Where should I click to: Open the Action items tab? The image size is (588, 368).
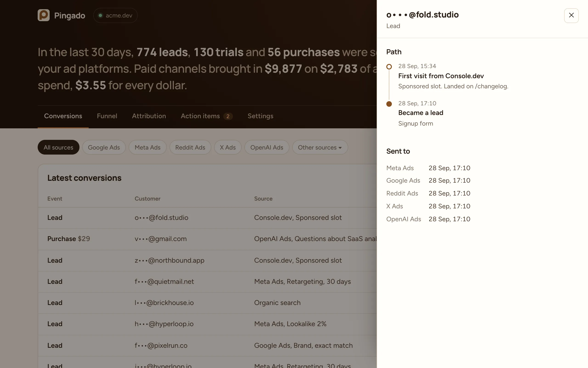click(x=206, y=116)
